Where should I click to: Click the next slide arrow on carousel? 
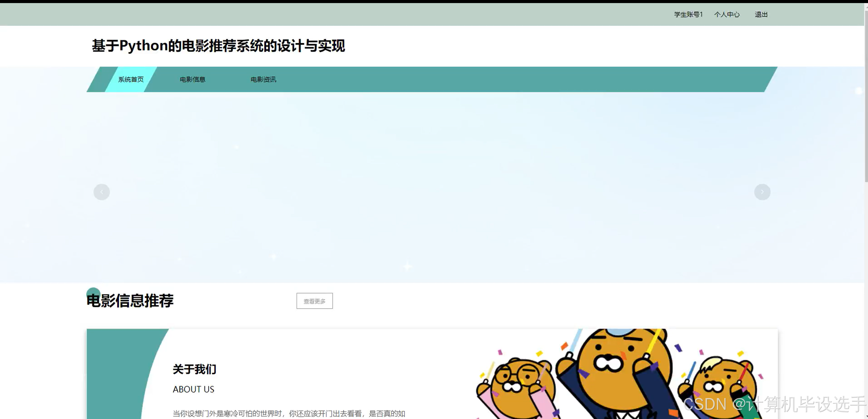tap(762, 192)
